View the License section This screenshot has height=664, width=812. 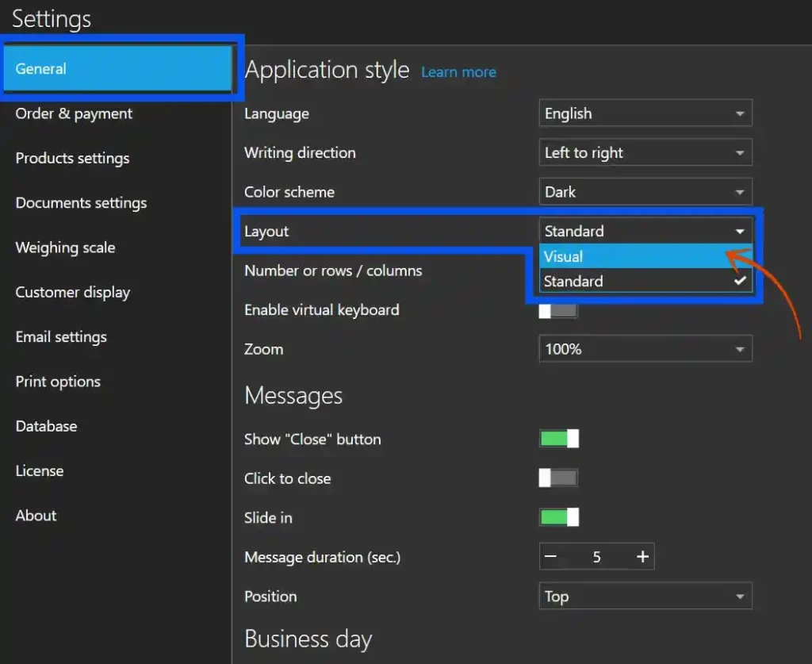click(39, 470)
